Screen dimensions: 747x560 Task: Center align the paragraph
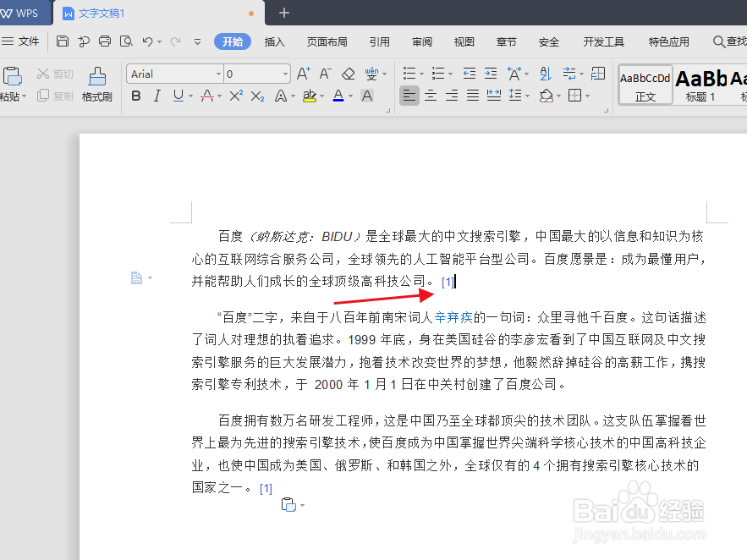[431, 96]
